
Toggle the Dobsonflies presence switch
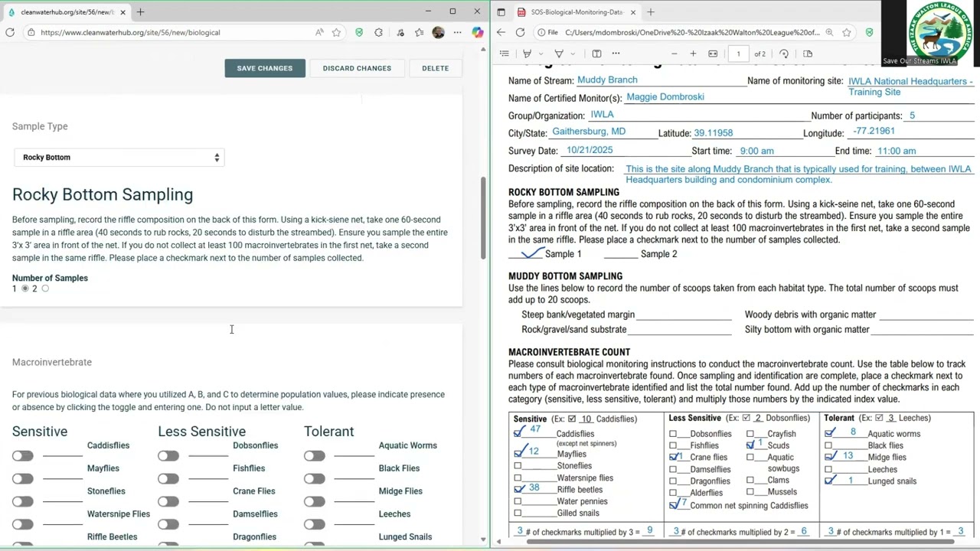coord(168,455)
